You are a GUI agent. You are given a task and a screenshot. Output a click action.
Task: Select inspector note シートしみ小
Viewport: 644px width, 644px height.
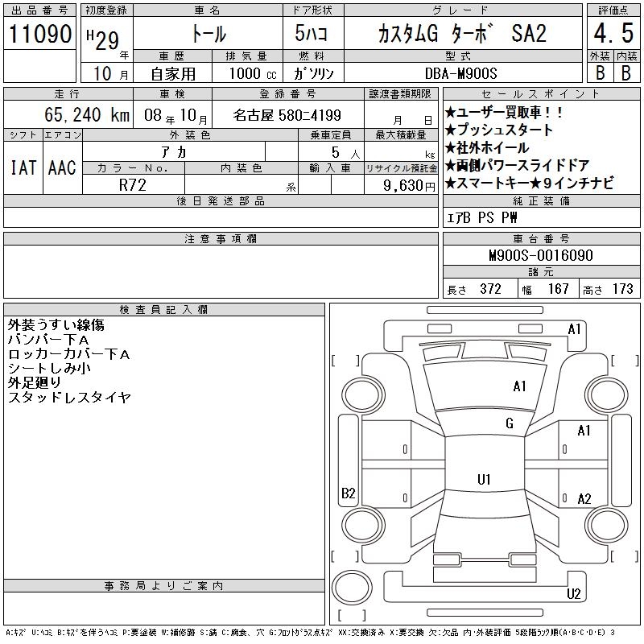(49, 369)
